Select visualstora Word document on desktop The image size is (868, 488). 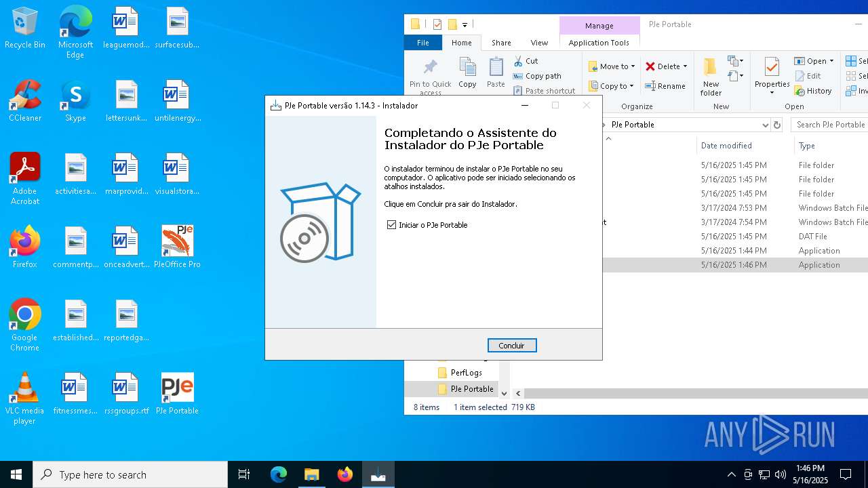tap(177, 174)
